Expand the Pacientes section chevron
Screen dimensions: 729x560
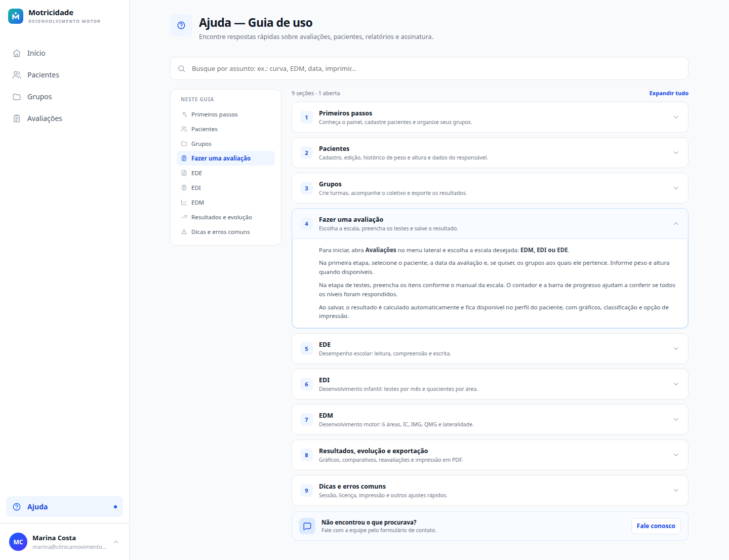coord(676,153)
